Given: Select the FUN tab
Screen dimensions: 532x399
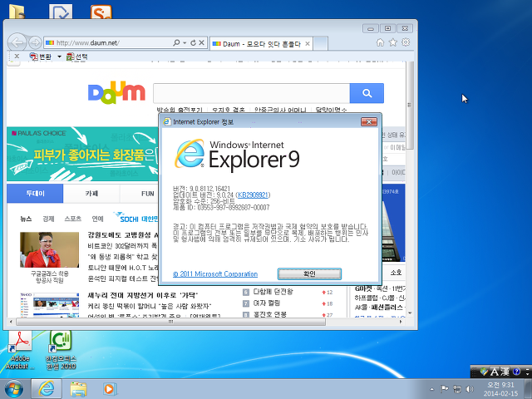Looking at the screenshot, I should tap(147, 194).
